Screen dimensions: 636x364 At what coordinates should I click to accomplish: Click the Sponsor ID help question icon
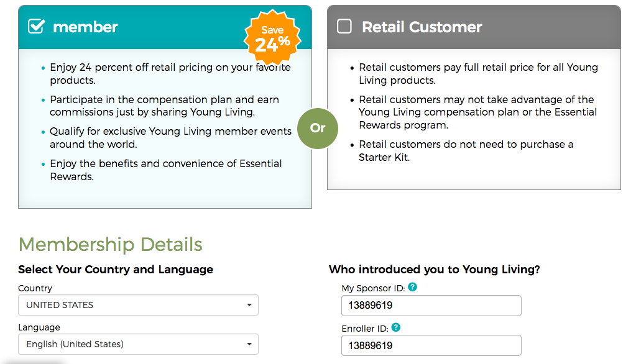pos(413,288)
